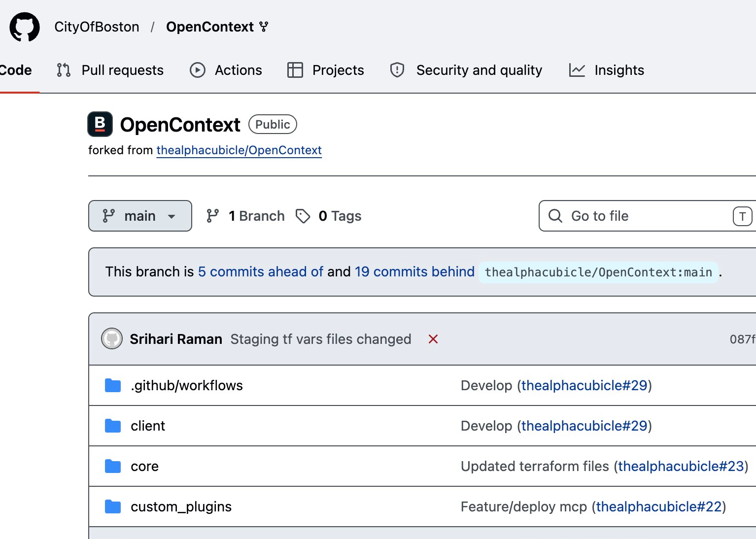
Task: Click the Pull requests merge icon
Action: (x=64, y=70)
